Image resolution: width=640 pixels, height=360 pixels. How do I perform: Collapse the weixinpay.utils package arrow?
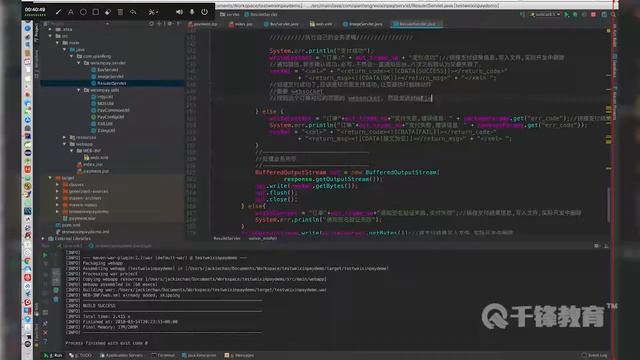(x=78, y=90)
